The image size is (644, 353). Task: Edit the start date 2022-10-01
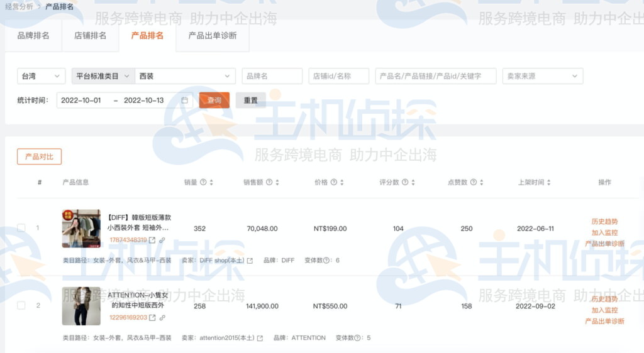pyautogui.click(x=81, y=100)
